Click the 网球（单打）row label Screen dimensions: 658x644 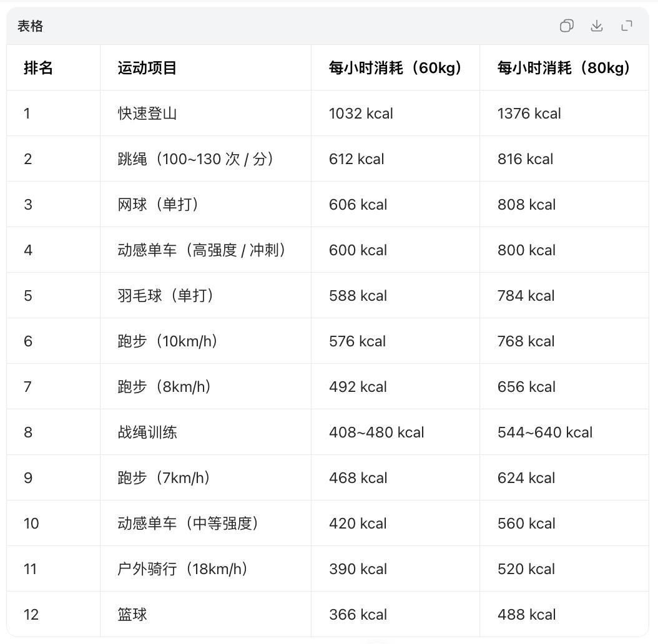[158, 205]
